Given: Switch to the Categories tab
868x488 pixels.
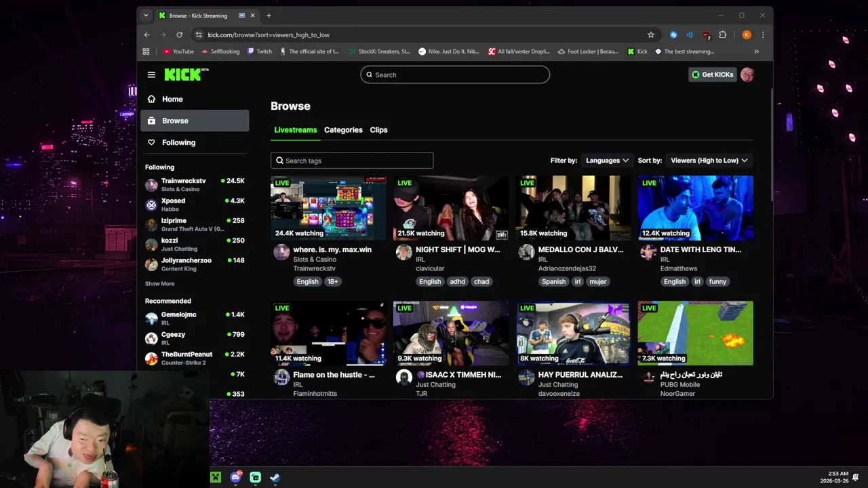Looking at the screenshot, I should pyautogui.click(x=343, y=130).
